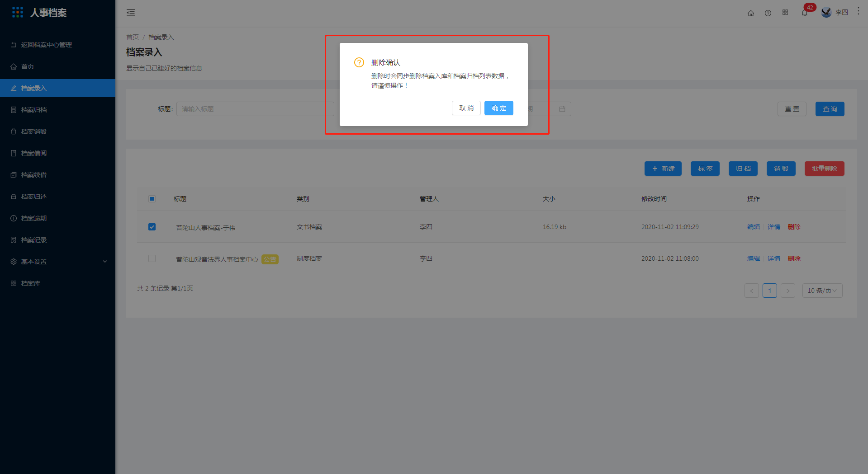Click 确定 to confirm deletion
This screenshot has width=868, height=474.
[499, 108]
